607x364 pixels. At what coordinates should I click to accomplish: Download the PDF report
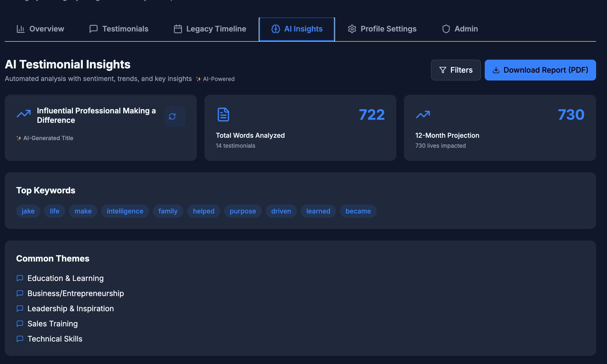(x=540, y=70)
